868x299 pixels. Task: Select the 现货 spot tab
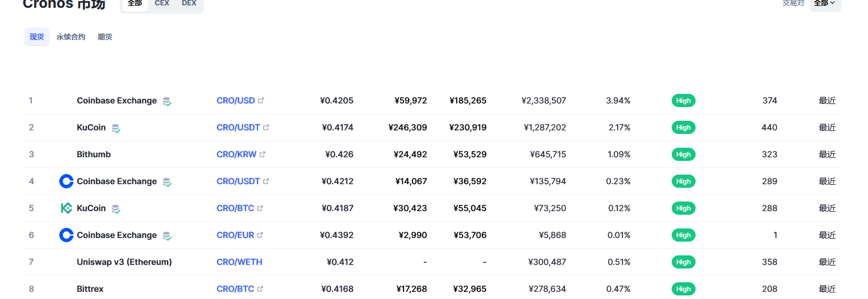37,37
